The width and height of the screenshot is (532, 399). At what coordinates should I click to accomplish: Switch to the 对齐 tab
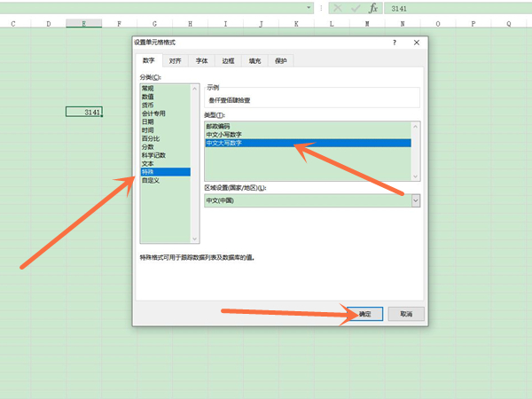176,61
